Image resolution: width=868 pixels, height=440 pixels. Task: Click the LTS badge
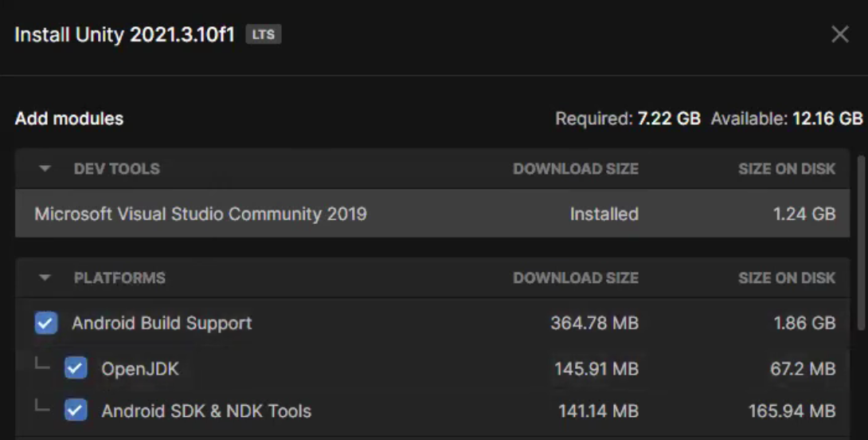[264, 34]
